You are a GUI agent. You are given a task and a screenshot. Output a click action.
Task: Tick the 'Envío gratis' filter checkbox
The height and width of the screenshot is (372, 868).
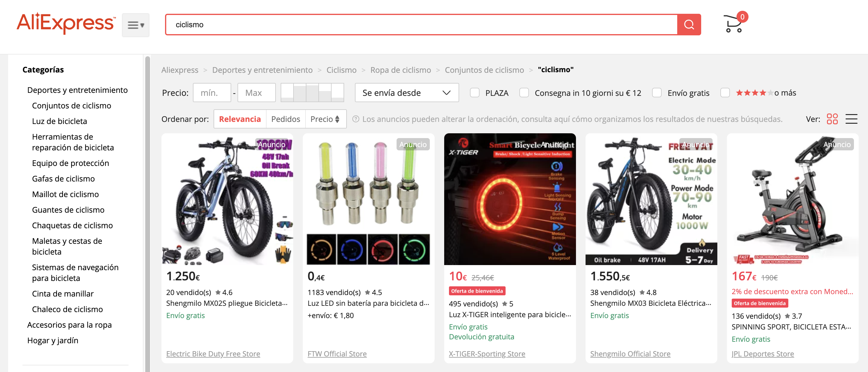[657, 93]
